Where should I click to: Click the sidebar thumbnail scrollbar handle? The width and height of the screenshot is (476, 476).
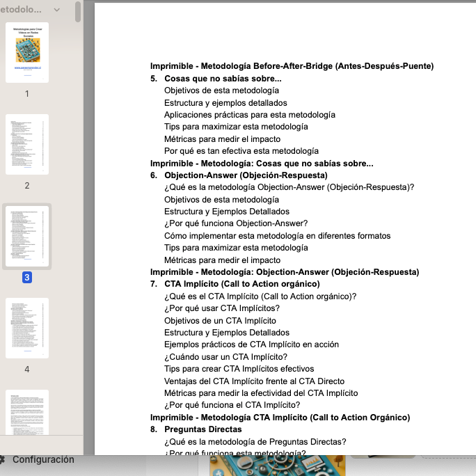tap(78, 11)
